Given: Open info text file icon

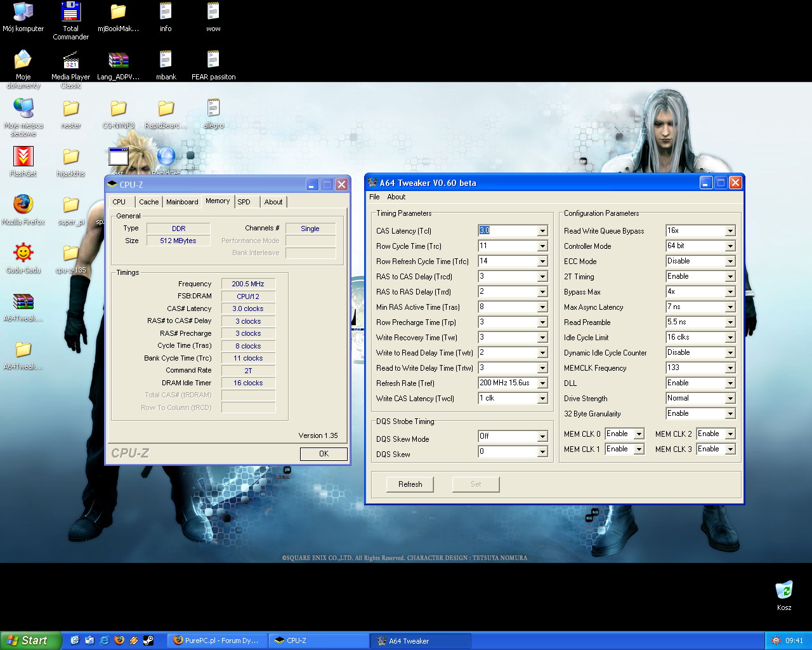Looking at the screenshot, I should coord(166,17).
